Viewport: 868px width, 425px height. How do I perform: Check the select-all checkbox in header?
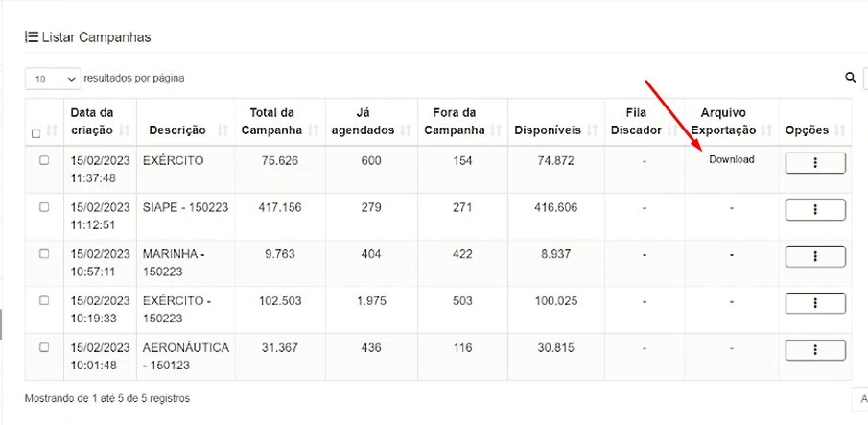(x=36, y=133)
